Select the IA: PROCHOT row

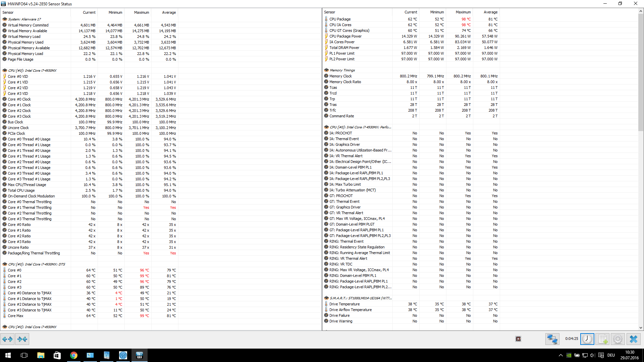pyautogui.click(x=411, y=133)
